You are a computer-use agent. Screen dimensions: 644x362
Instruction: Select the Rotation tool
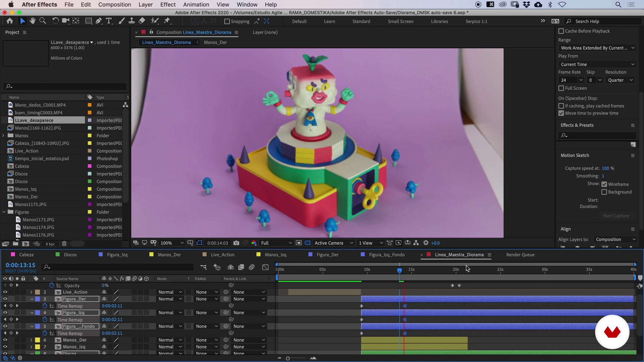pyautogui.click(x=55, y=21)
